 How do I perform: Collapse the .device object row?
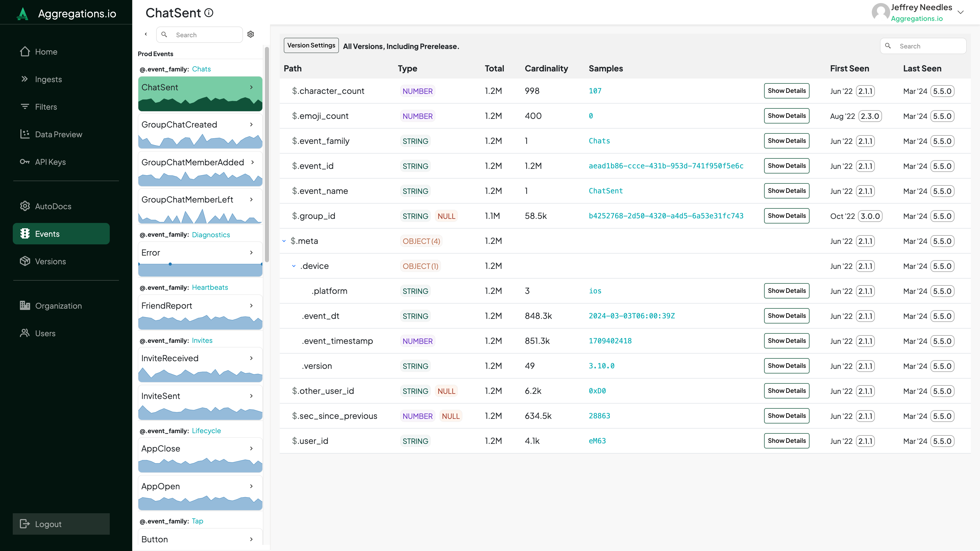[x=294, y=266]
